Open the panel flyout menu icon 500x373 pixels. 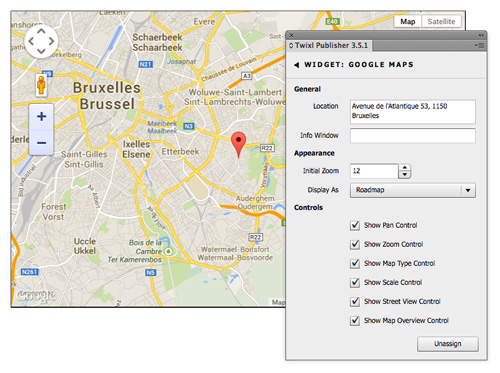(x=480, y=45)
